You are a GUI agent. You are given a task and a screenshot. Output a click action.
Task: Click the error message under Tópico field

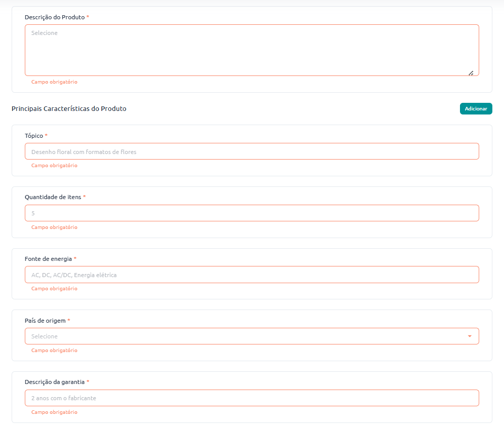tap(54, 166)
